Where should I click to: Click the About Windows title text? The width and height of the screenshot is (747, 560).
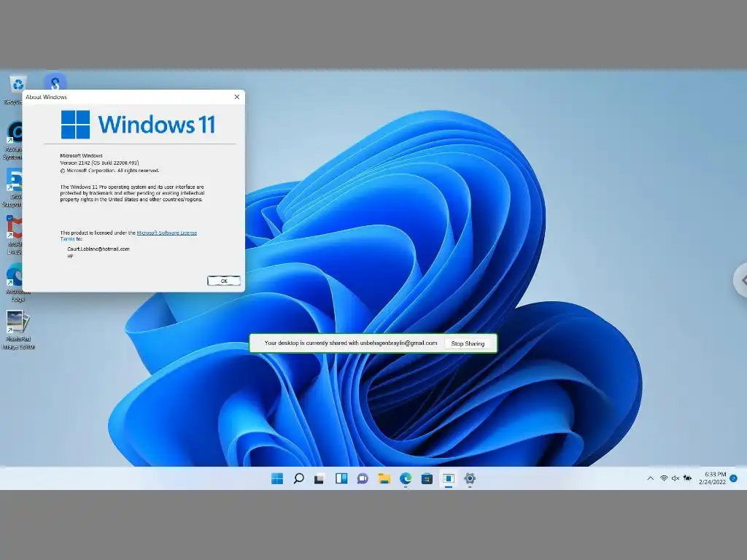46,97
